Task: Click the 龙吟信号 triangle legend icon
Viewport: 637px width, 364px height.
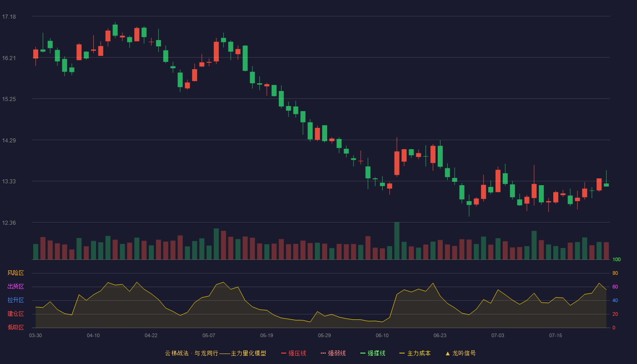Action: [448, 353]
